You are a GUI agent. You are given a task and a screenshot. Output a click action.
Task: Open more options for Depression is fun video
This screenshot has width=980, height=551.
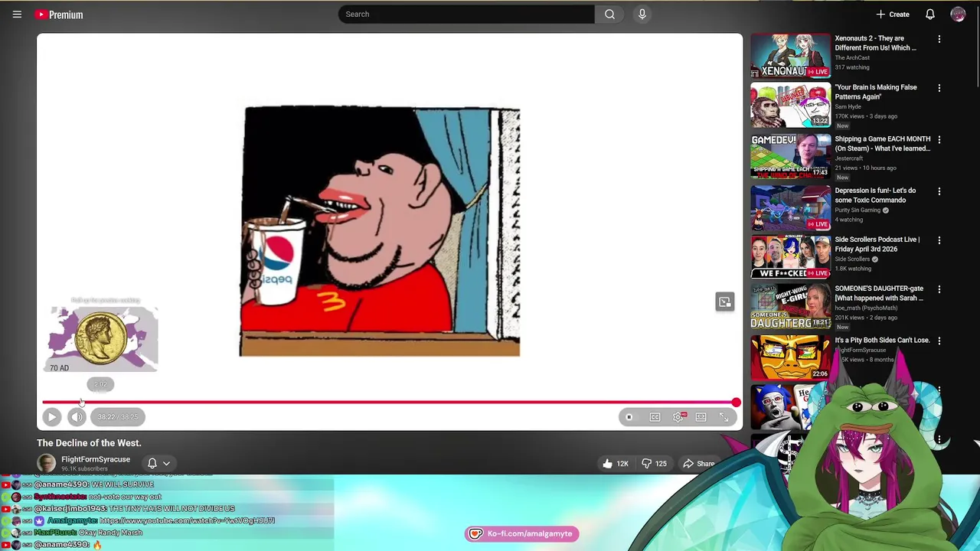[939, 191]
